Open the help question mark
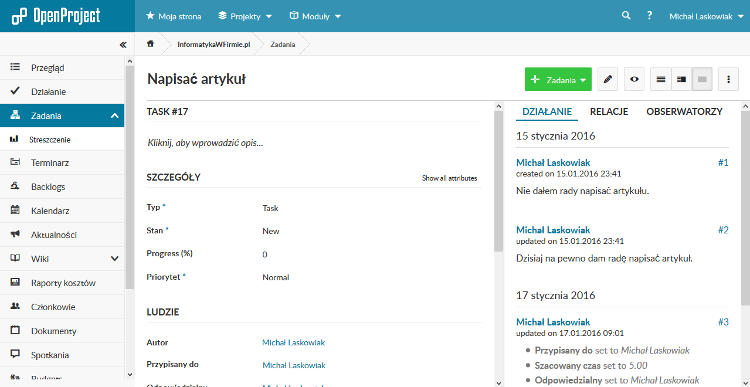Viewport: 750px width, 387px height. (x=650, y=16)
